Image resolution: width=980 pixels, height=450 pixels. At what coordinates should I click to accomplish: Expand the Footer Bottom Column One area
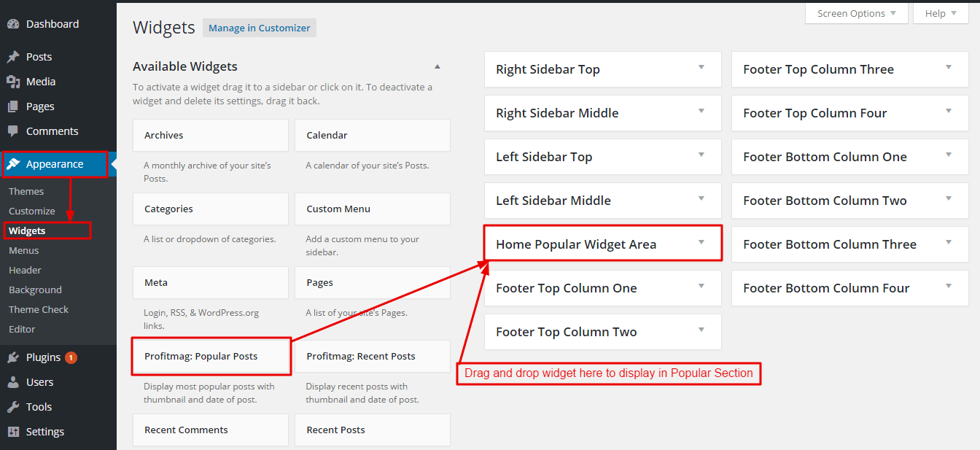pos(949,155)
